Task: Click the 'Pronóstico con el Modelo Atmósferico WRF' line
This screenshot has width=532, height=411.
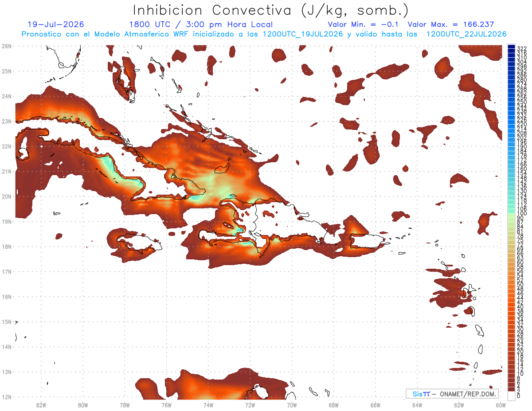Action: tap(264, 34)
